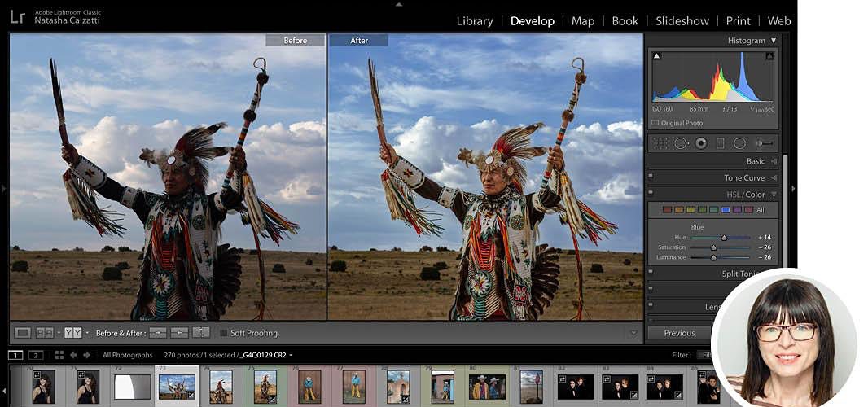
Task: Click the Previous button
Action: click(x=679, y=333)
